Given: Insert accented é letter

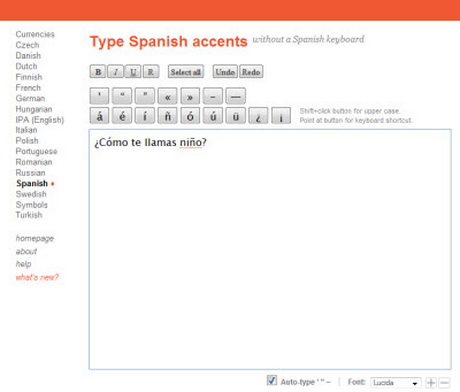Looking at the screenshot, I should coord(122,116).
